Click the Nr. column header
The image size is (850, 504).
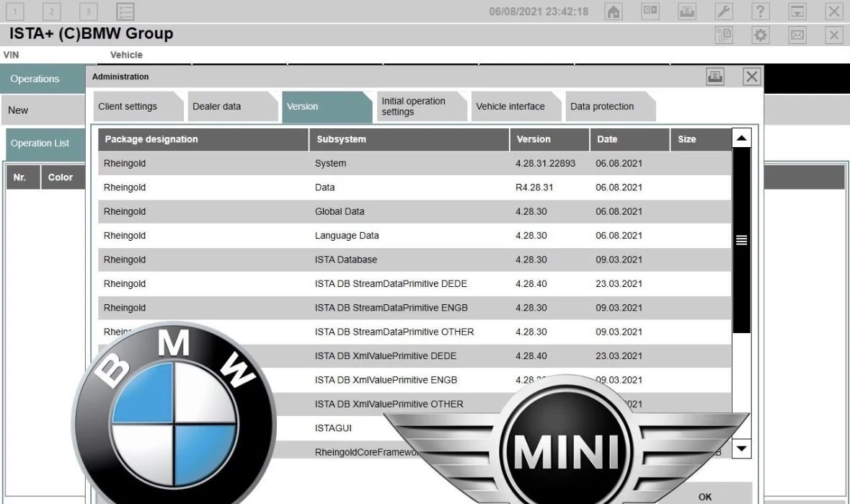pyautogui.click(x=23, y=177)
